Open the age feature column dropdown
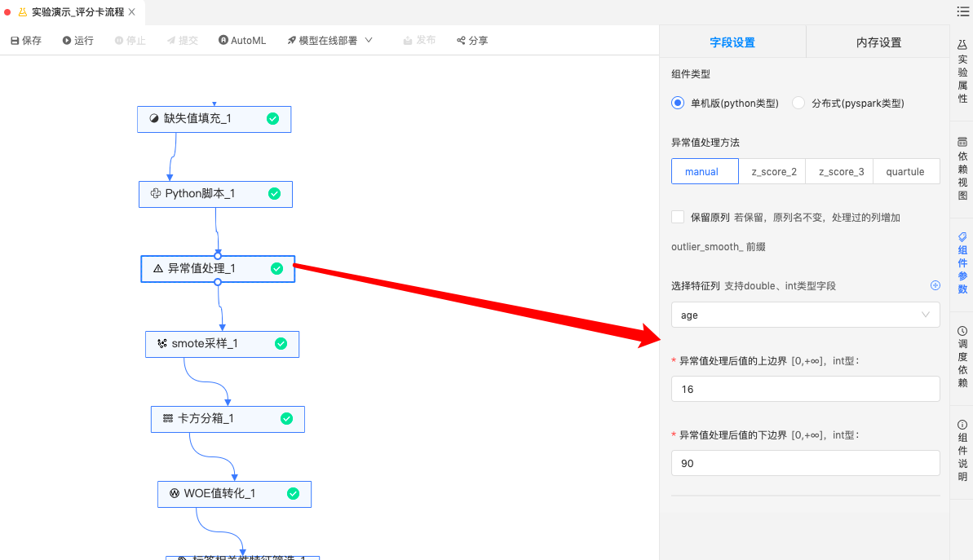The image size is (973, 560). click(806, 315)
